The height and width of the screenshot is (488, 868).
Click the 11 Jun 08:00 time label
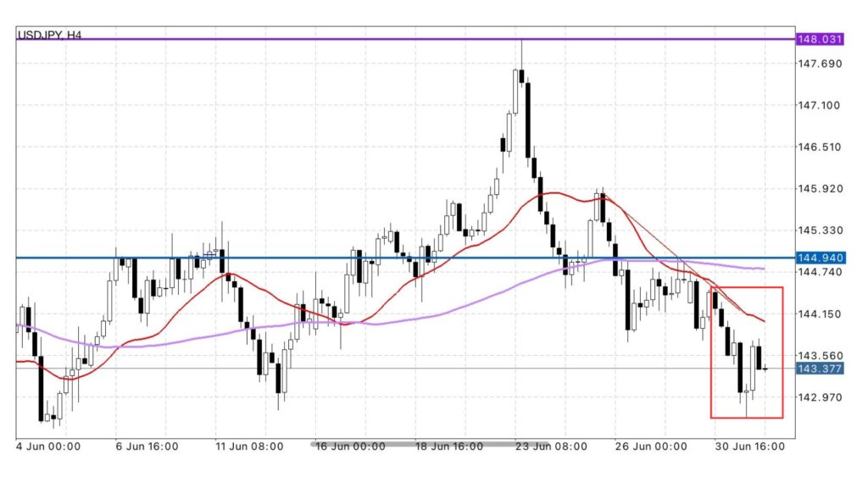249,446
